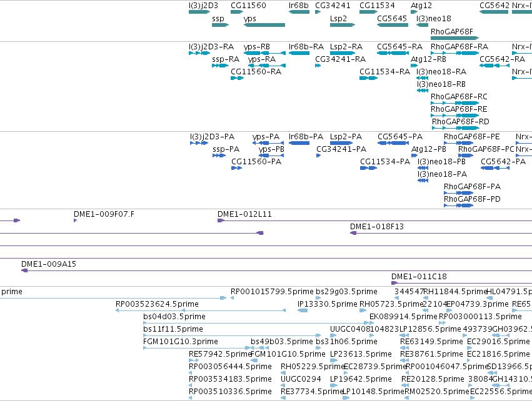
Task: Select the DME1-009A15 clone
Action: pyautogui.click(x=276, y=270)
